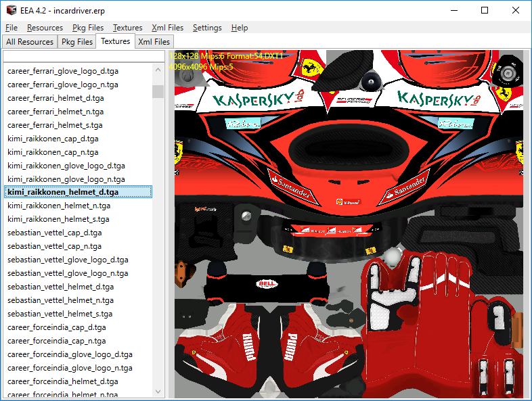
Task: Open the Xml Files menu
Action: [167, 28]
